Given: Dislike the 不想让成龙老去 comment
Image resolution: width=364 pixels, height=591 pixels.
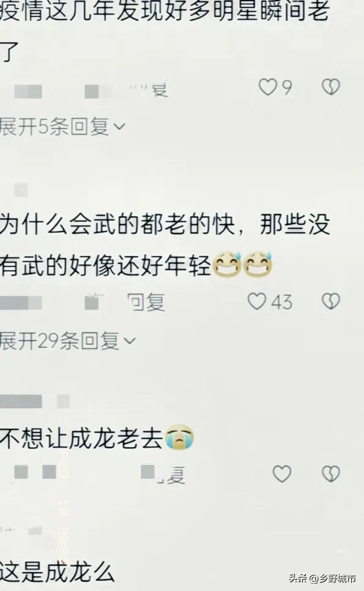Looking at the screenshot, I should click(331, 474).
